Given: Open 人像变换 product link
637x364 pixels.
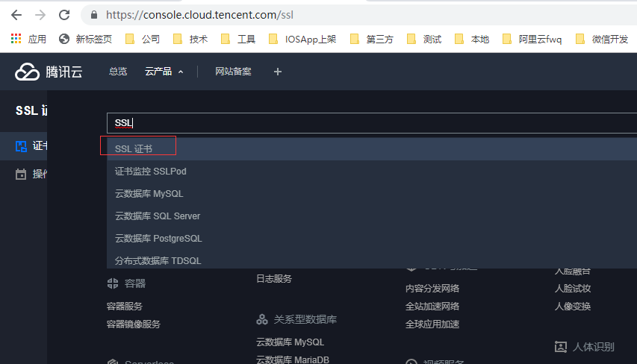Looking at the screenshot, I should click(x=573, y=307).
